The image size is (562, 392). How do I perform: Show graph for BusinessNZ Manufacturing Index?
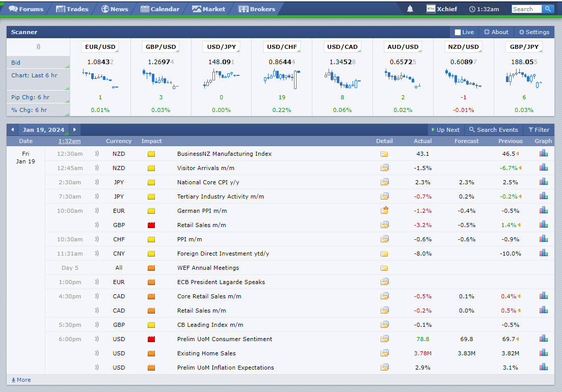click(543, 153)
